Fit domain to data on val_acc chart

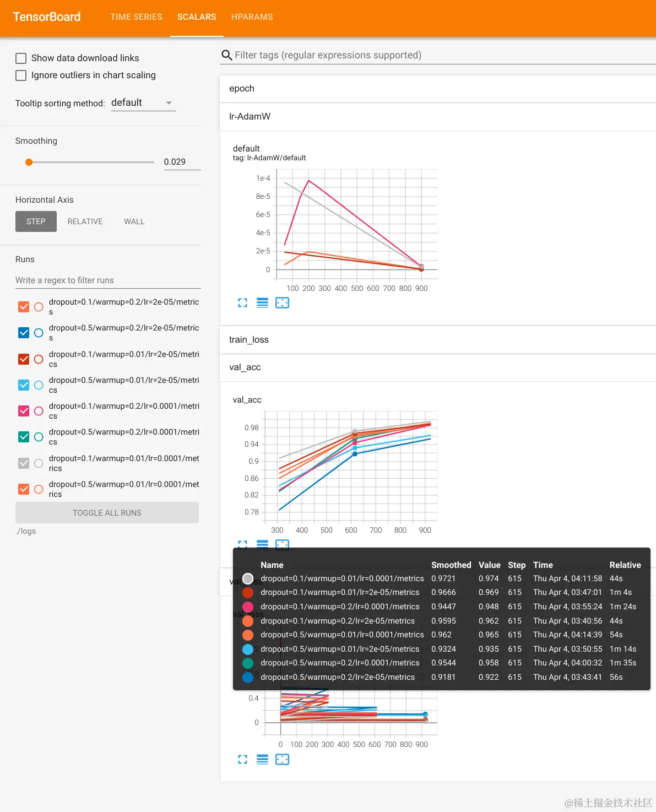coord(282,544)
